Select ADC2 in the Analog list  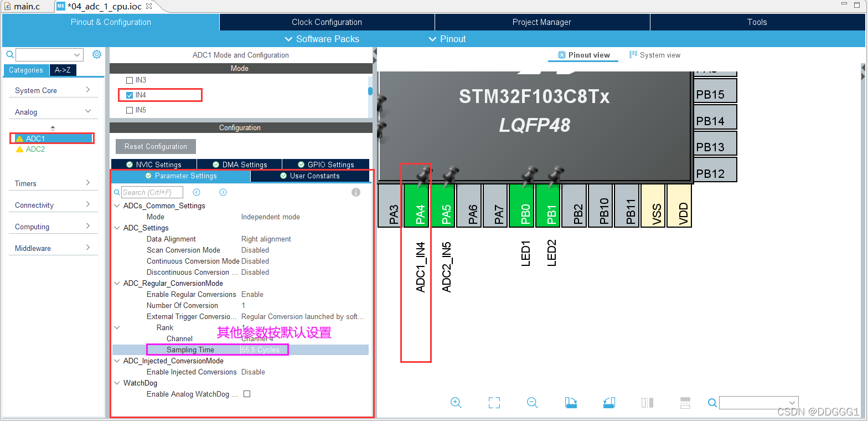35,149
